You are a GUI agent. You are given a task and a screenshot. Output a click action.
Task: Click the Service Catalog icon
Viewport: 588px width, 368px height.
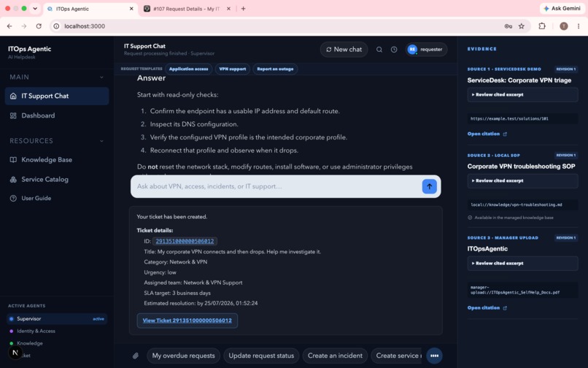click(x=13, y=180)
